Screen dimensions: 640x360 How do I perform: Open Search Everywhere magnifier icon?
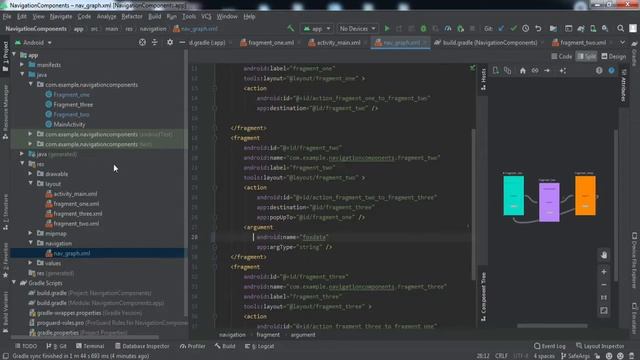tap(620, 29)
